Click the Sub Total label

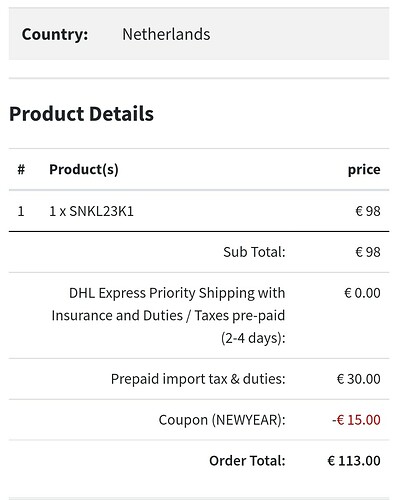(254, 252)
